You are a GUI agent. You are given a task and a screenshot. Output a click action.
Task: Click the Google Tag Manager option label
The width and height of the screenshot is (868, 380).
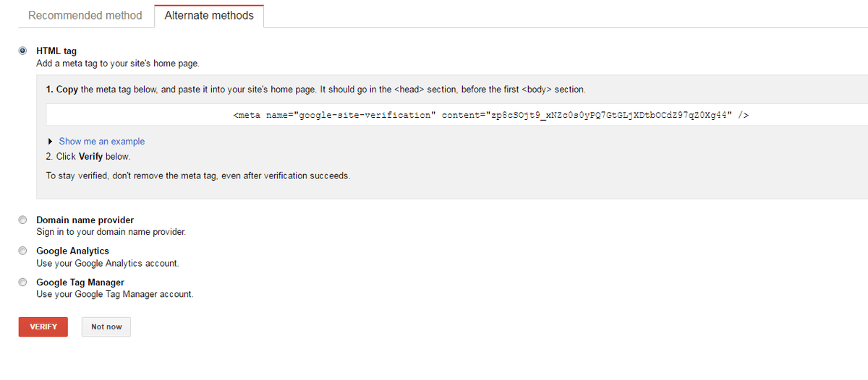(x=80, y=282)
